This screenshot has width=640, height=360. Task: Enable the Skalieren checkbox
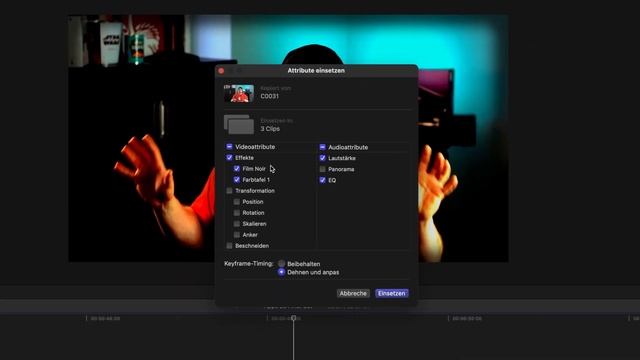(237, 224)
